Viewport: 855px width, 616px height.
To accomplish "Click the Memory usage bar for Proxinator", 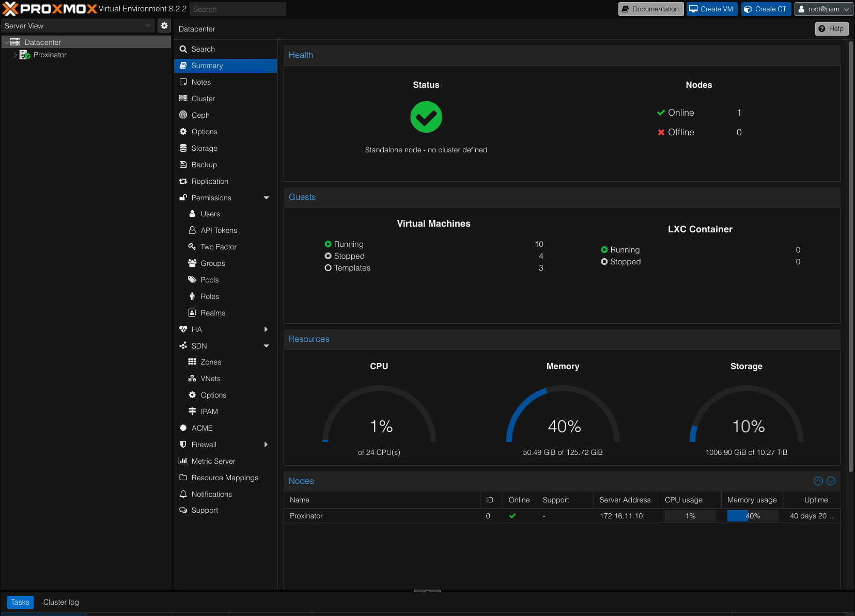I will point(752,515).
